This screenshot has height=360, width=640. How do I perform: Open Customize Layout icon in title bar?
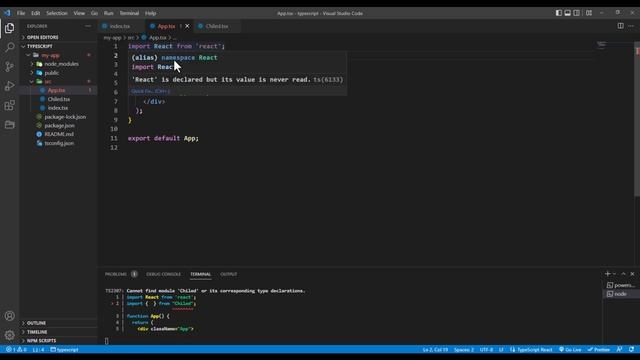tap(589, 13)
